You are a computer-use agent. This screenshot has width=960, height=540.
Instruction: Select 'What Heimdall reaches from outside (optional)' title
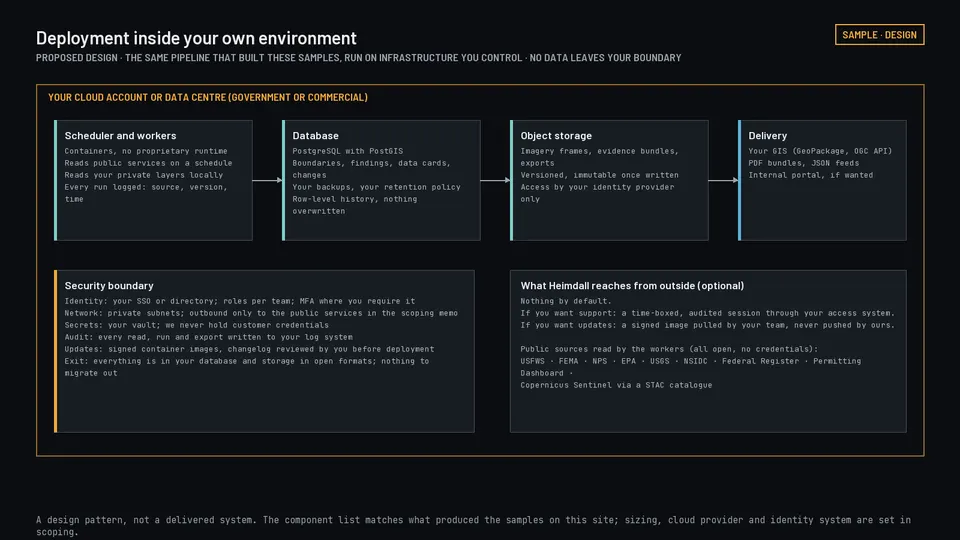click(632, 285)
